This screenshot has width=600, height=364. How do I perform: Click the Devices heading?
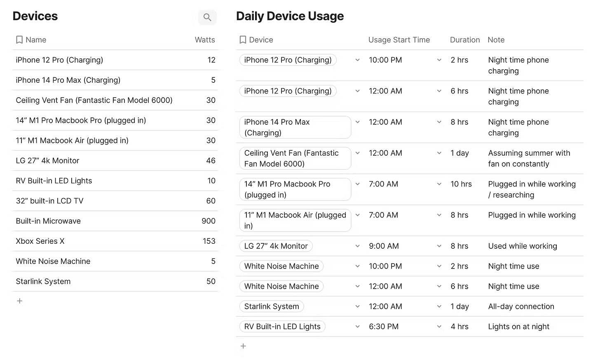click(35, 16)
